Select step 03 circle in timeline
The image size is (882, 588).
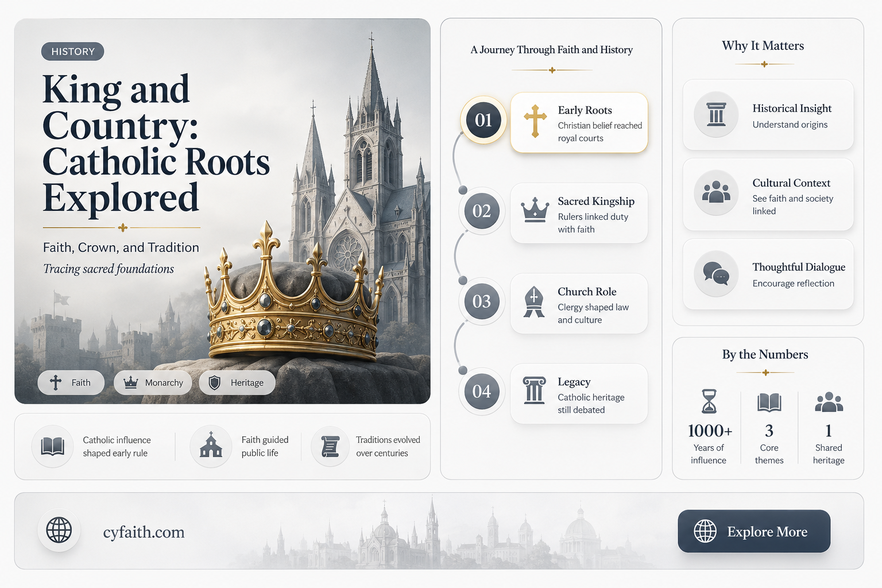[x=482, y=301]
